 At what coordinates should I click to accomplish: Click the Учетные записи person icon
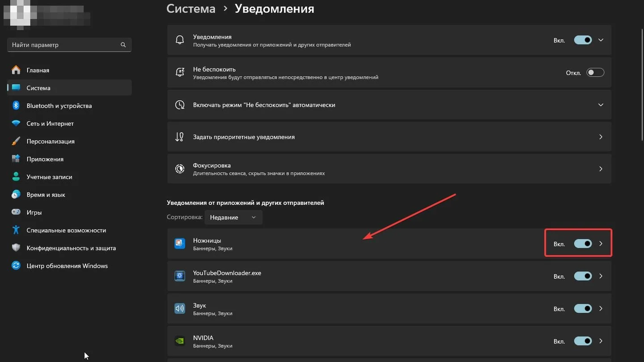pyautogui.click(x=16, y=177)
